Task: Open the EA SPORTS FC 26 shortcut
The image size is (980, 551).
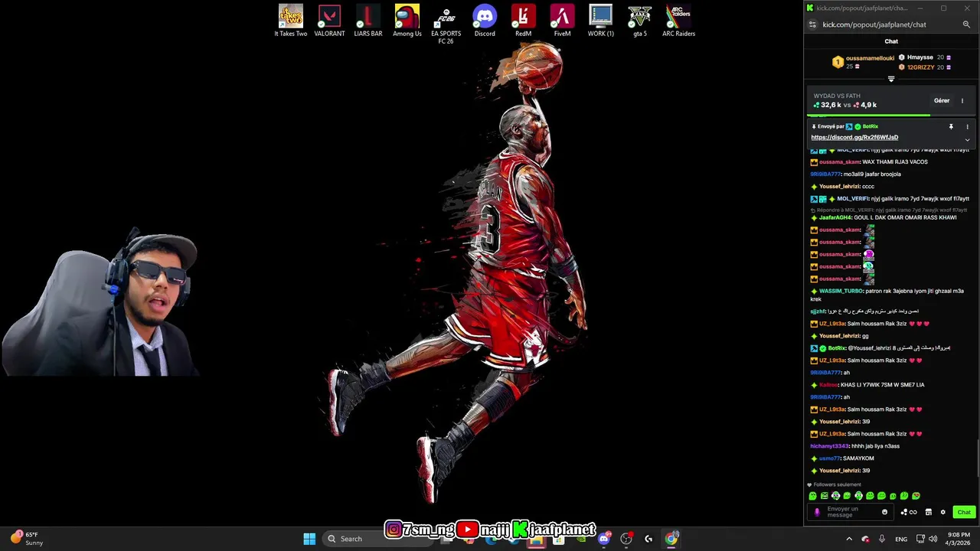Action: click(446, 24)
